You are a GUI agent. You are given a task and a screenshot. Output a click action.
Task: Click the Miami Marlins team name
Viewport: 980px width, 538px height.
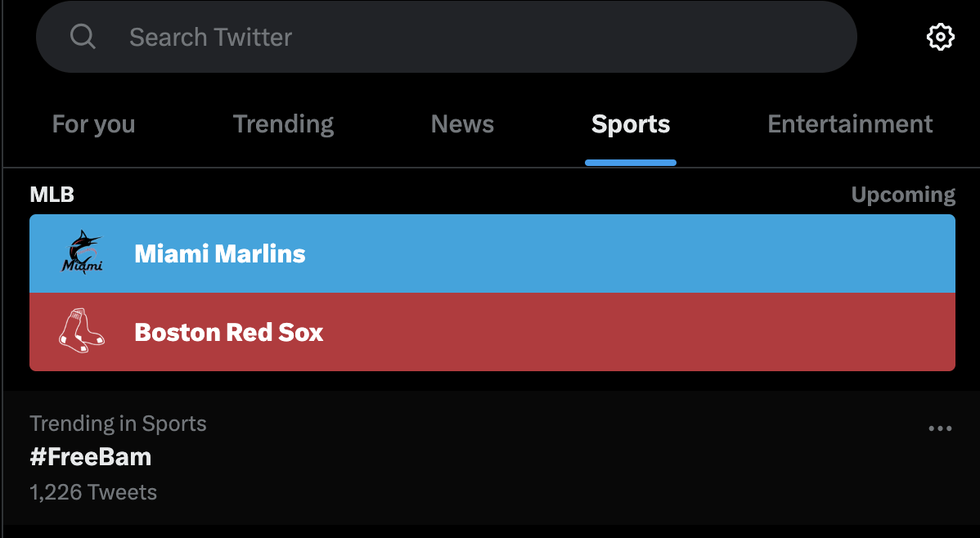pyautogui.click(x=219, y=253)
